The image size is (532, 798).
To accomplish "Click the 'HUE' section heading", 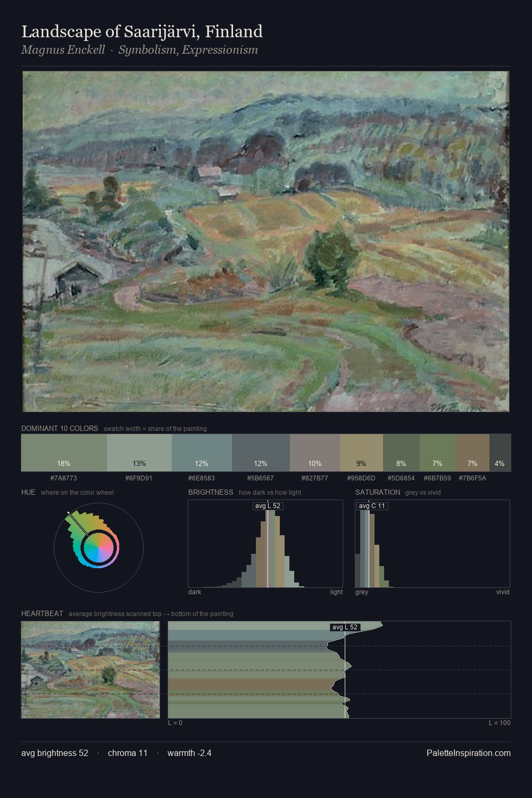I will 28,492.
